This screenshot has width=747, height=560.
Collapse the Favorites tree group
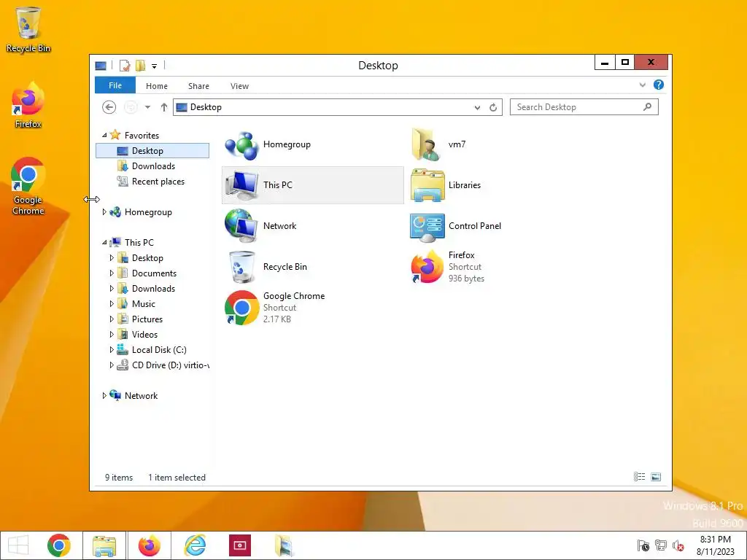(104, 135)
